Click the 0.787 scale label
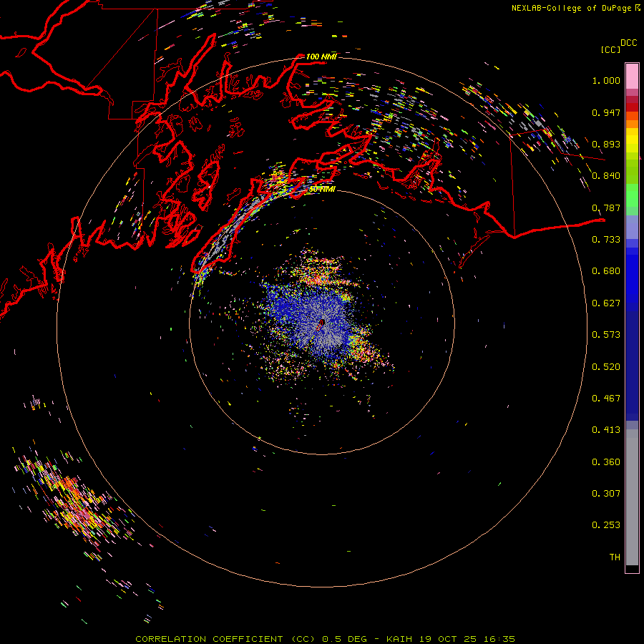Image resolution: width=644 pixels, height=644 pixels. [606, 208]
